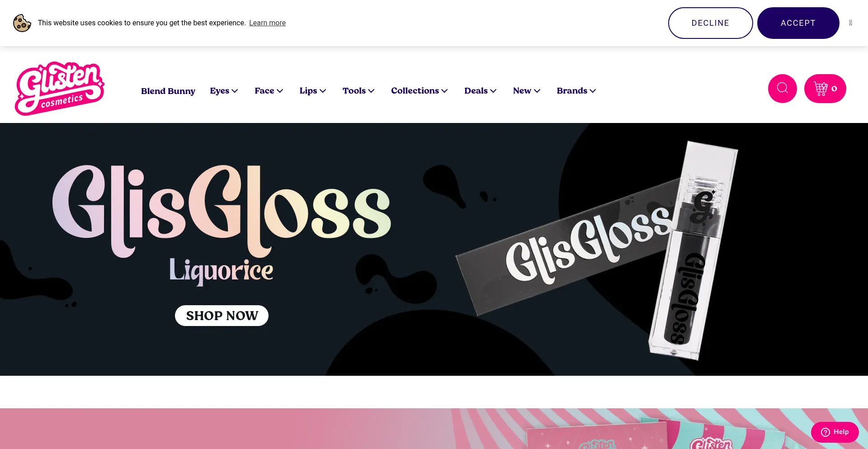Click the cookie icon in banner
This screenshot has height=449, width=868.
[22, 23]
